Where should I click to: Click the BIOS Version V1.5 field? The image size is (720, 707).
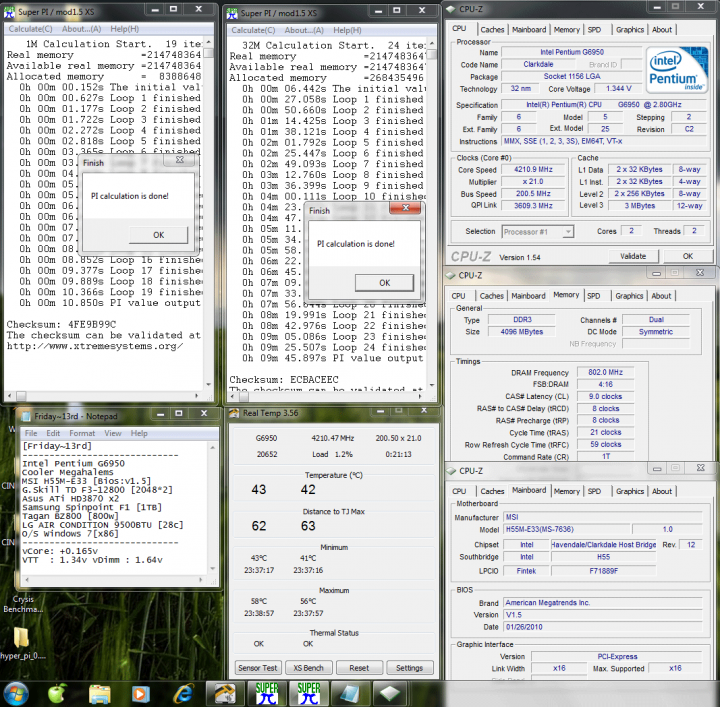coord(603,615)
